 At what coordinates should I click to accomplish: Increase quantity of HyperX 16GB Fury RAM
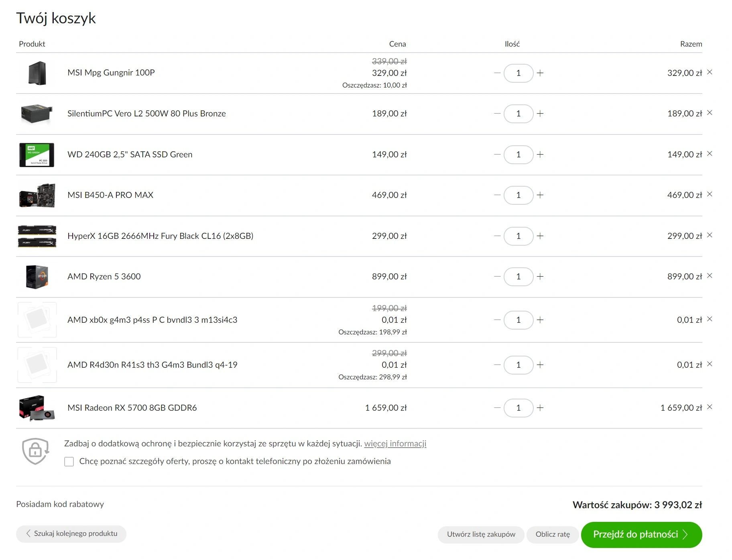click(540, 236)
